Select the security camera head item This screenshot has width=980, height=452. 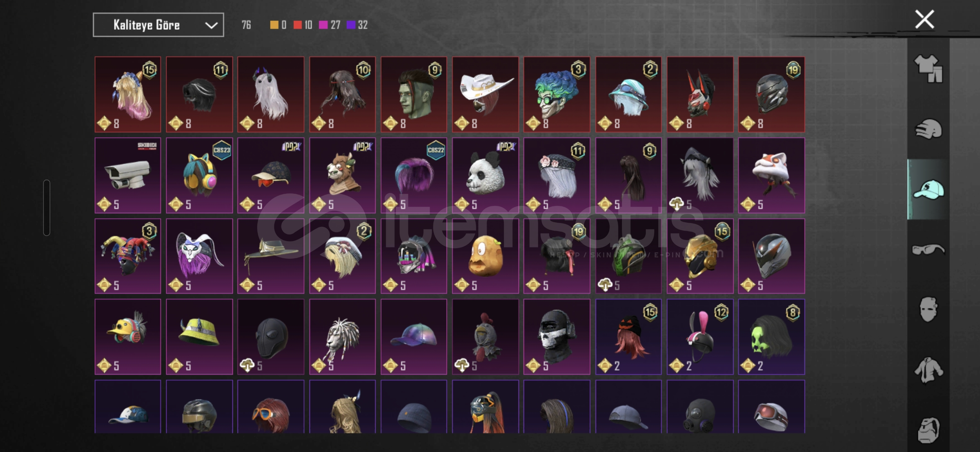tap(128, 175)
